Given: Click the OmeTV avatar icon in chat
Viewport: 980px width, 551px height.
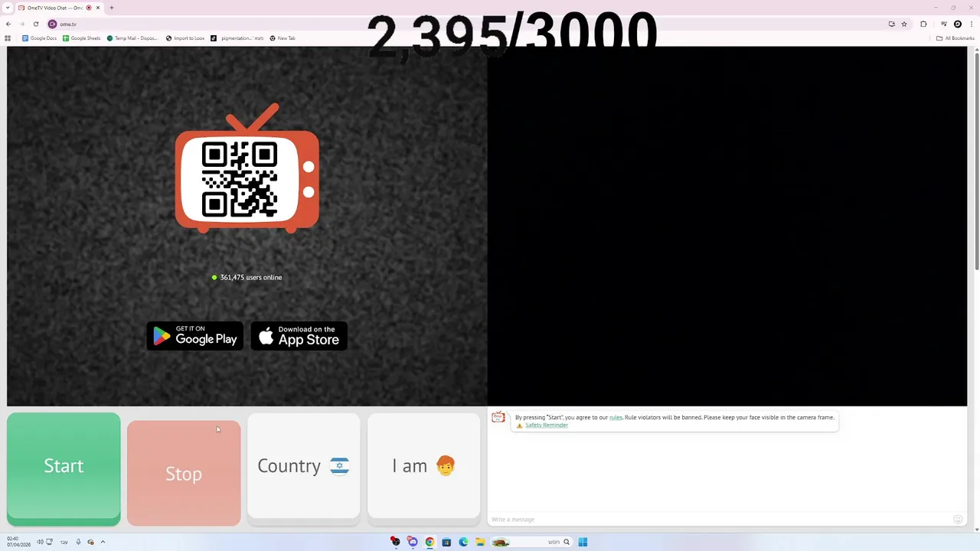Looking at the screenshot, I should tap(498, 417).
